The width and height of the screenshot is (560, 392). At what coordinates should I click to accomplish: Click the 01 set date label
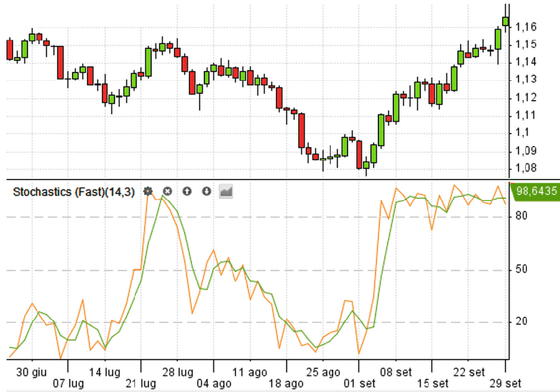pyautogui.click(x=359, y=384)
